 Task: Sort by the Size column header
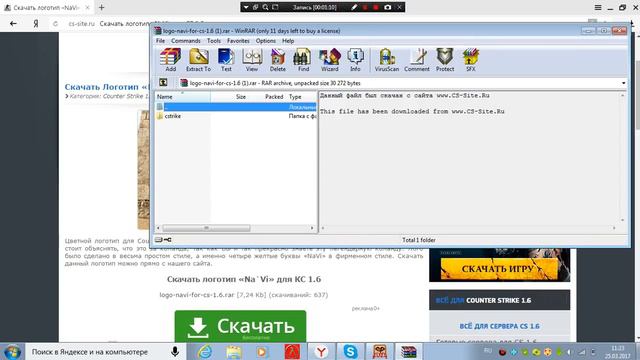pyautogui.click(x=230, y=97)
